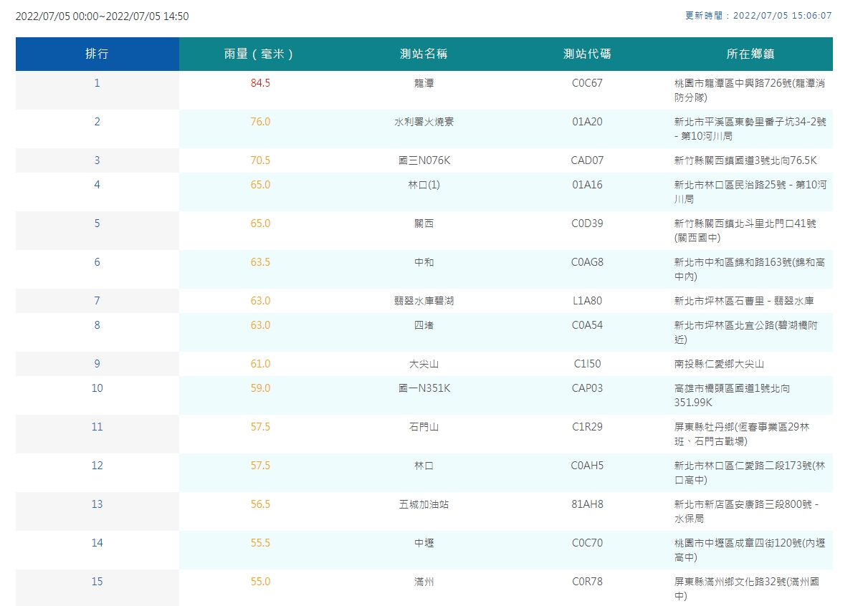Click address 新竹縣關西鎮國道3號北向76.5K
Screen dimensions: 868x606
coord(745,160)
